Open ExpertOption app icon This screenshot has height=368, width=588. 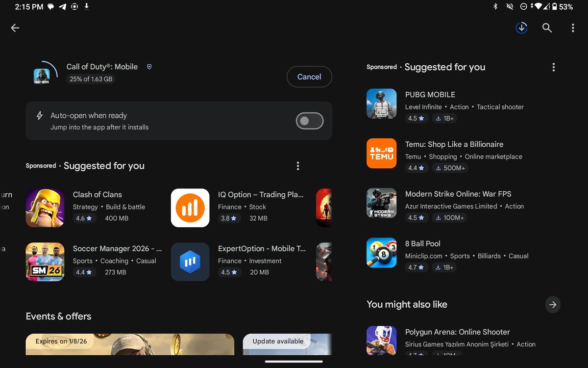tap(190, 262)
